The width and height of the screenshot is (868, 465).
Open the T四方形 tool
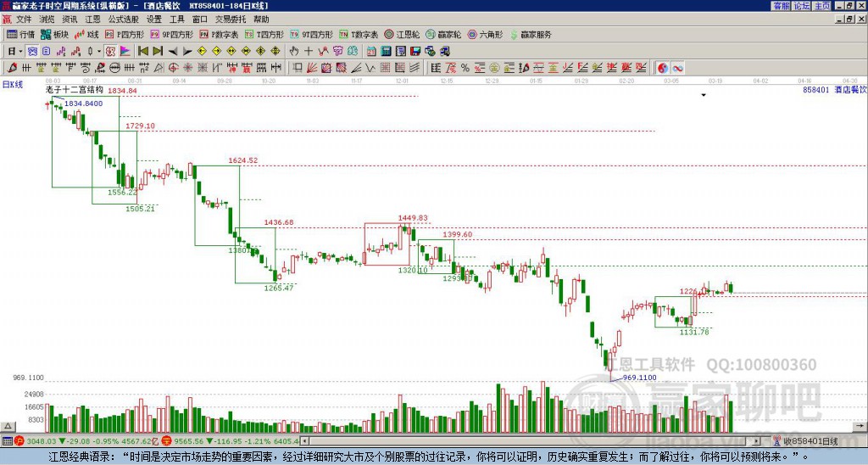point(264,34)
